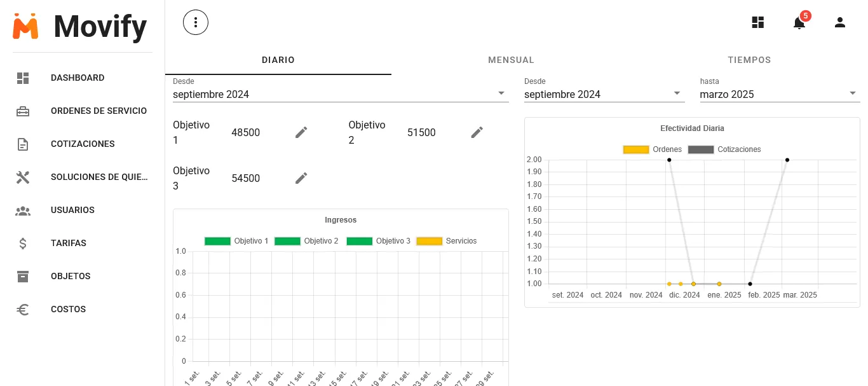Switch to the DIARIO tab
Viewport: 868px width, 386px height.
(x=278, y=60)
